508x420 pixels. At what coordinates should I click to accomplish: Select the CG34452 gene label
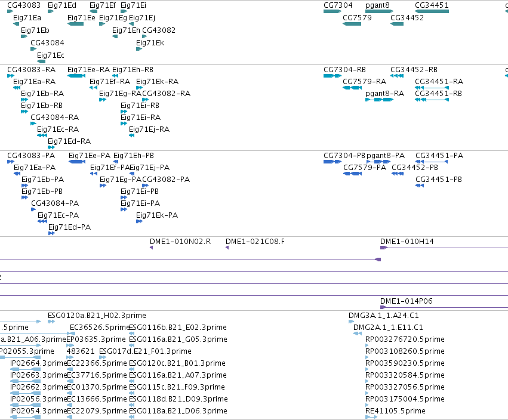pyautogui.click(x=407, y=18)
